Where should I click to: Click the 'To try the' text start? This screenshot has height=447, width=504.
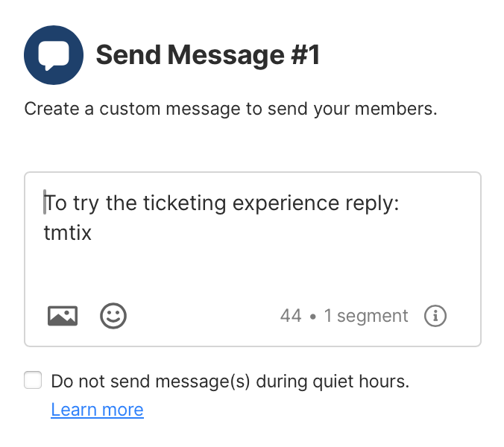[x=90, y=203]
